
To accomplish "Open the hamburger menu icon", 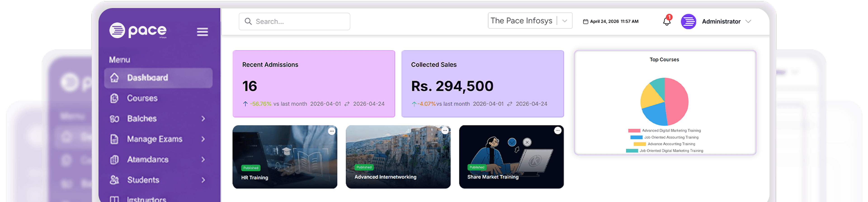I will coord(202,32).
